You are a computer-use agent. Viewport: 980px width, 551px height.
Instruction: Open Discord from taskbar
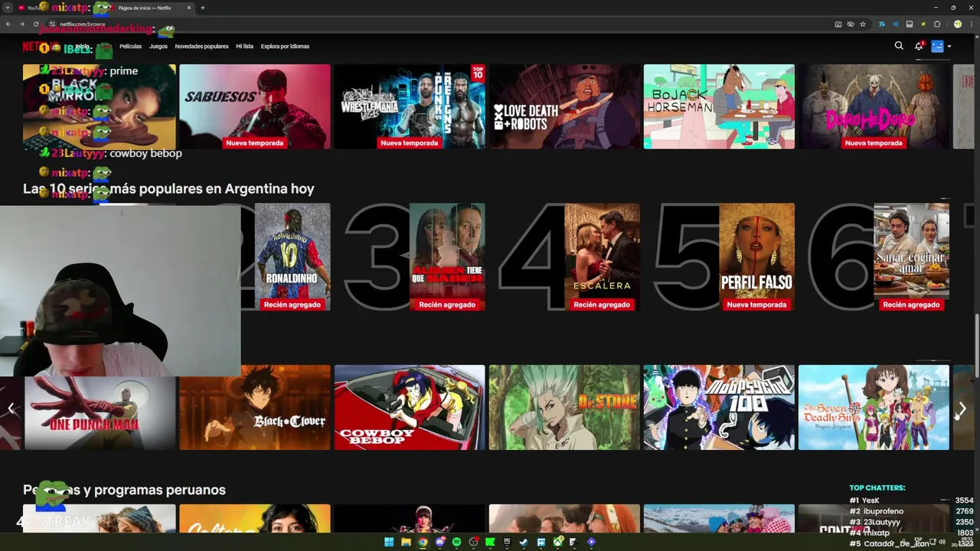(439, 542)
